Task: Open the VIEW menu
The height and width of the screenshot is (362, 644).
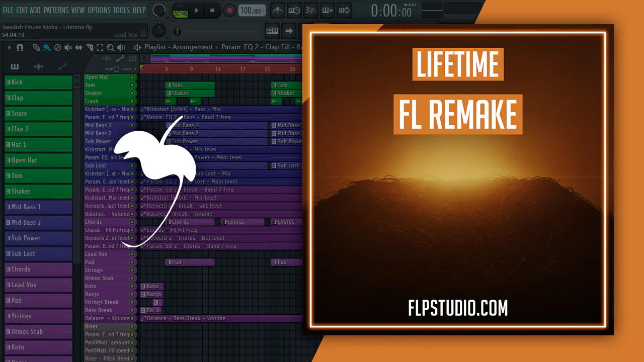Action: click(x=78, y=10)
